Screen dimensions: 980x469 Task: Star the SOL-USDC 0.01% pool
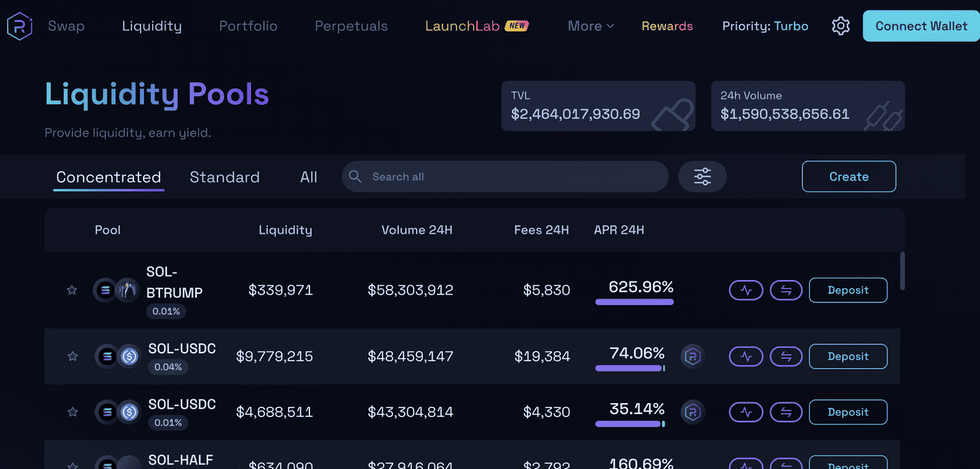(73, 412)
